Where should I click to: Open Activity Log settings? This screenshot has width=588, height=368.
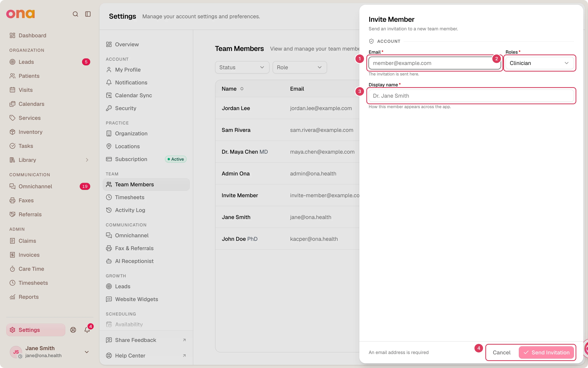pyautogui.click(x=146, y=210)
